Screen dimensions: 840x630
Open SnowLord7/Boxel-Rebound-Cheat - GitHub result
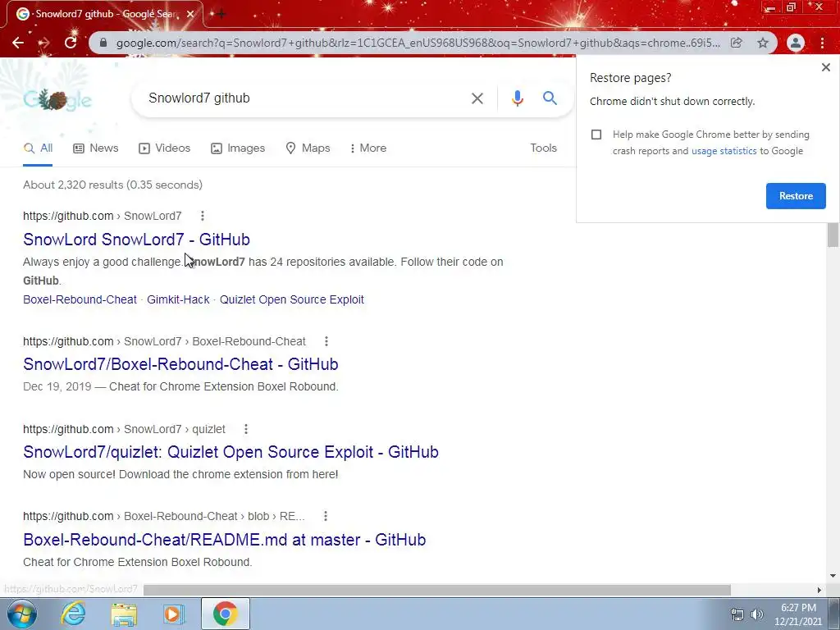coord(180,364)
